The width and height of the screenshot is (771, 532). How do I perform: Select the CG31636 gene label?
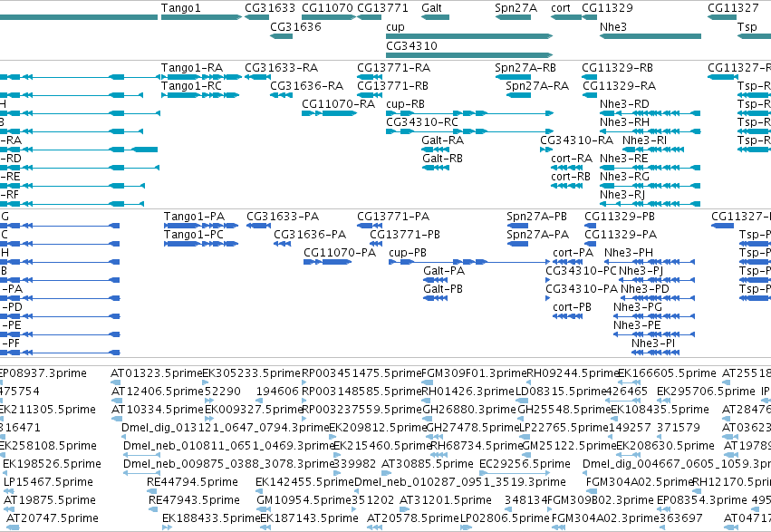point(295,26)
